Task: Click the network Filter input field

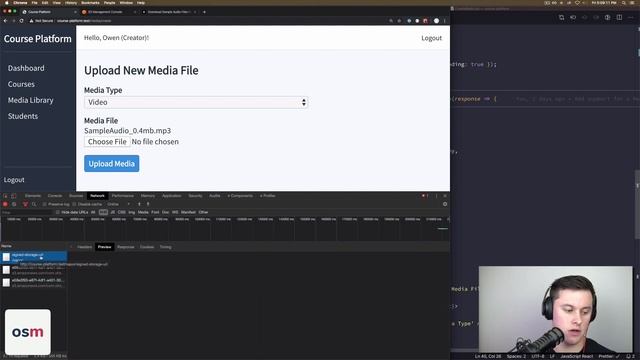Action: (x=27, y=212)
